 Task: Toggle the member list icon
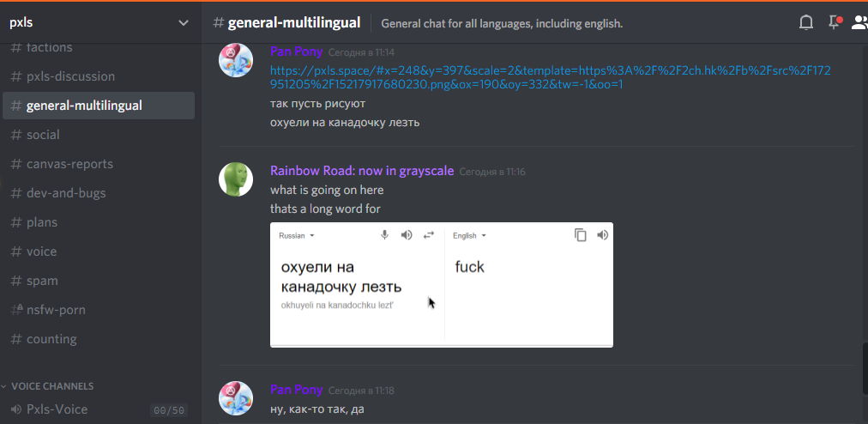[859, 22]
